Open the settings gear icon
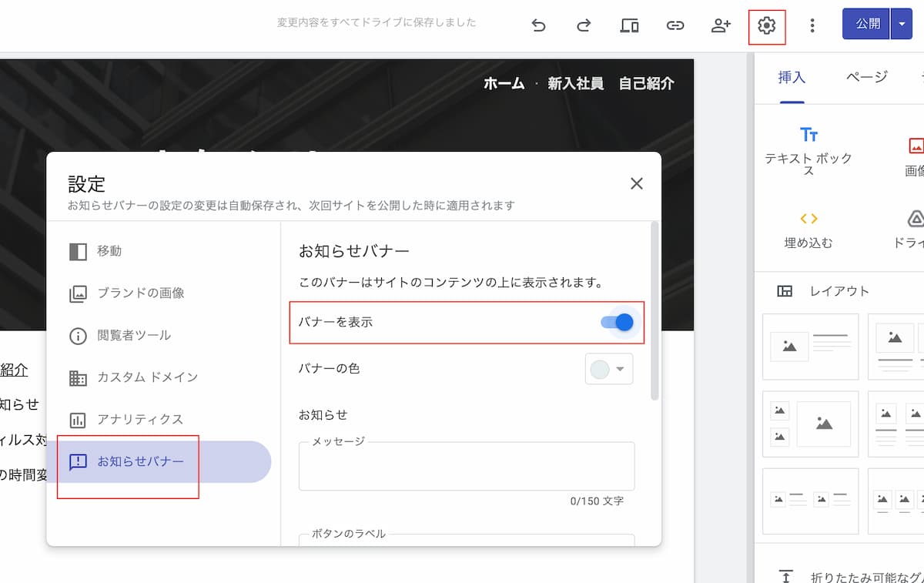Image resolution: width=924 pixels, height=583 pixels. pos(766,26)
